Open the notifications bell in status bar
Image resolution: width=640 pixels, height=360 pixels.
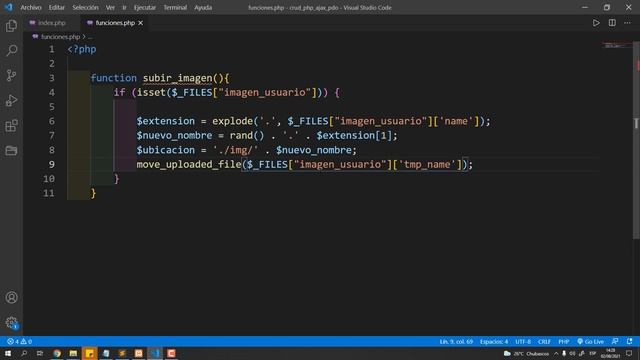pyautogui.click(x=629, y=341)
